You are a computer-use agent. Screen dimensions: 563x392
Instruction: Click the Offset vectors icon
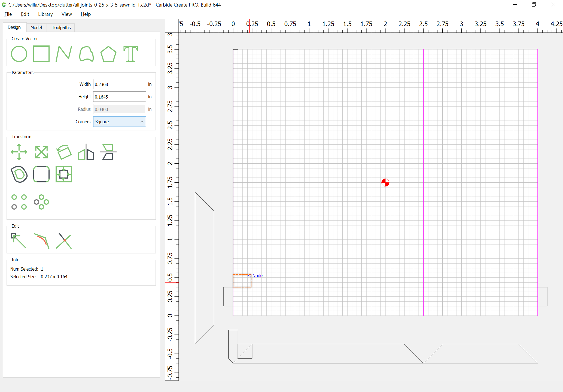point(19,174)
